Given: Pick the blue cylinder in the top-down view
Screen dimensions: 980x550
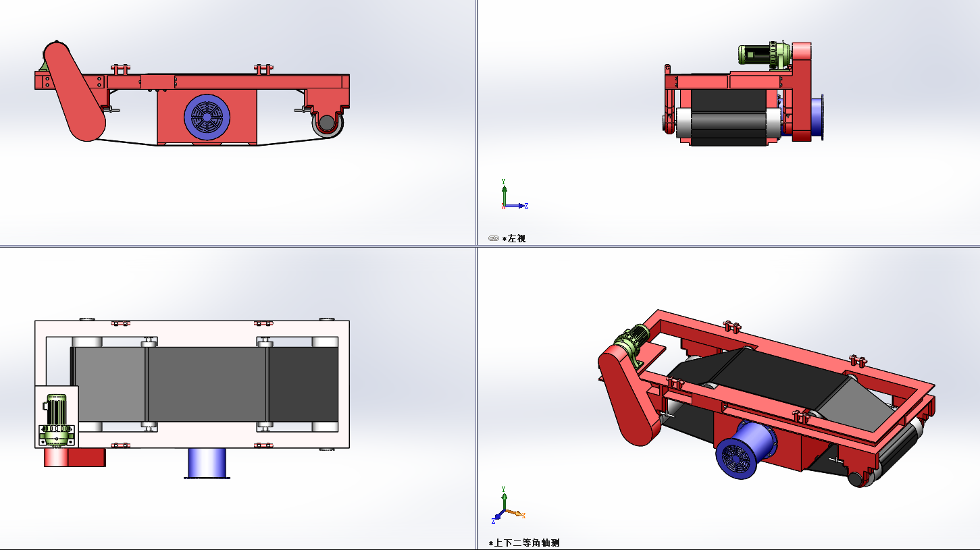Looking at the screenshot, I should click(x=207, y=464).
